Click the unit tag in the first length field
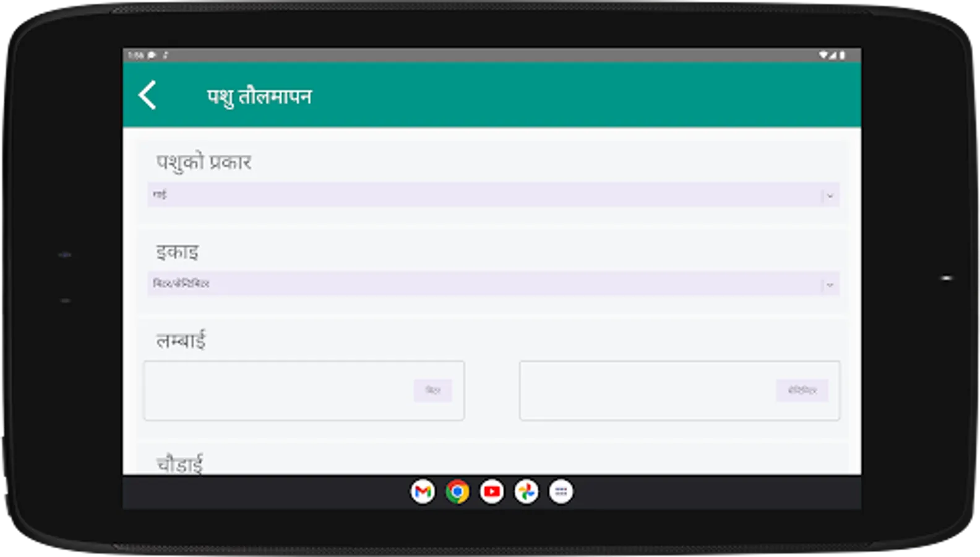The width and height of the screenshot is (980, 557). click(432, 390)
